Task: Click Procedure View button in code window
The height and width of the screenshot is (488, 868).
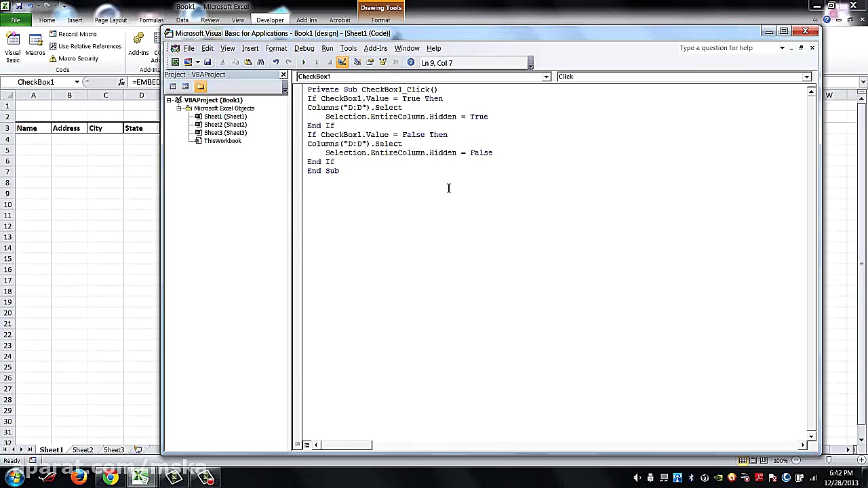Action: tap(298, 445)
